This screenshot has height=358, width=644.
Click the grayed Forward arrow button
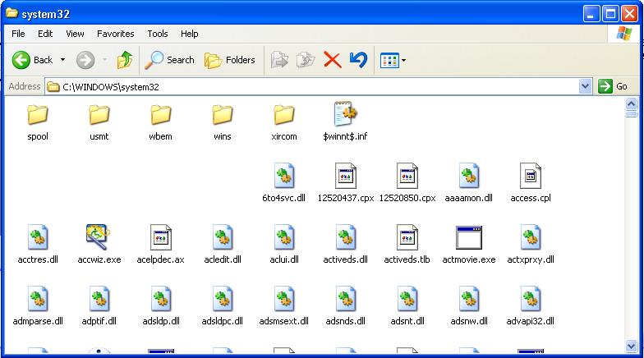[x=85, y=61]
